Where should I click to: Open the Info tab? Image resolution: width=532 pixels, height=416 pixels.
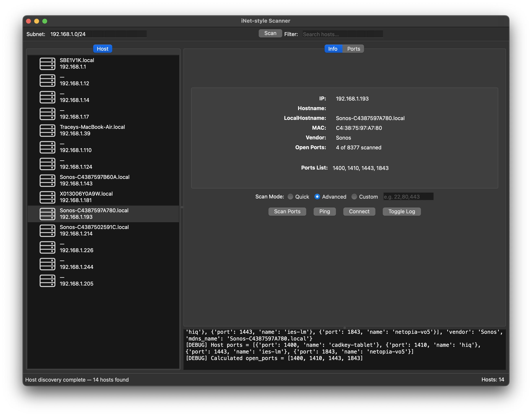click(x=333, y=49)
